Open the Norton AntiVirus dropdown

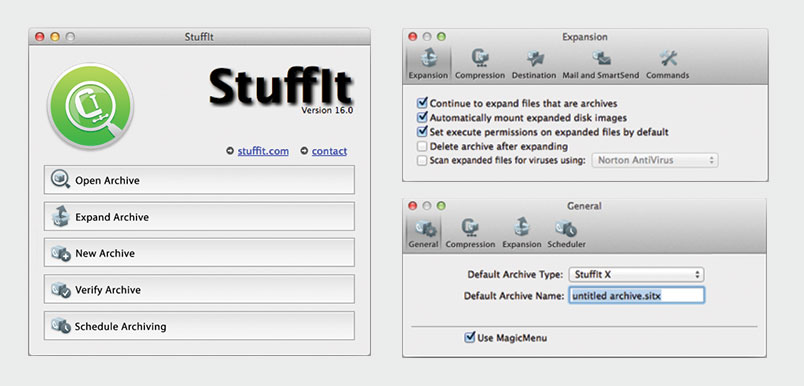click(655, 160)
